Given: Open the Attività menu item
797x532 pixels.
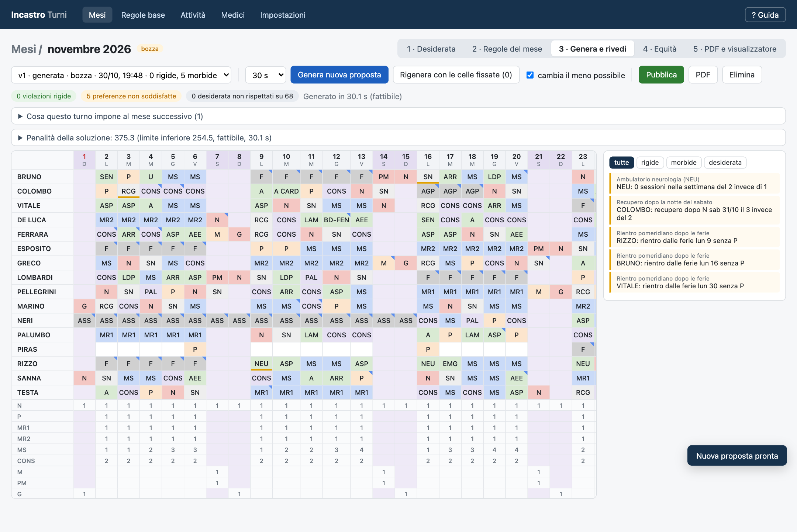Looking at the screenshot, I should point(193,15).
